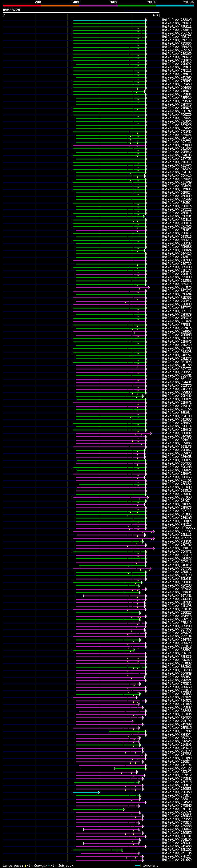Select the UniRef100_A4GU12 label
Viewport: 197px width, 868px height.
tap(177, 565)
